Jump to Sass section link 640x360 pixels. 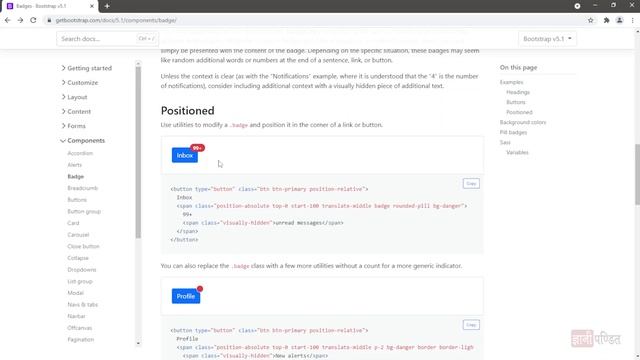[505, 142]
